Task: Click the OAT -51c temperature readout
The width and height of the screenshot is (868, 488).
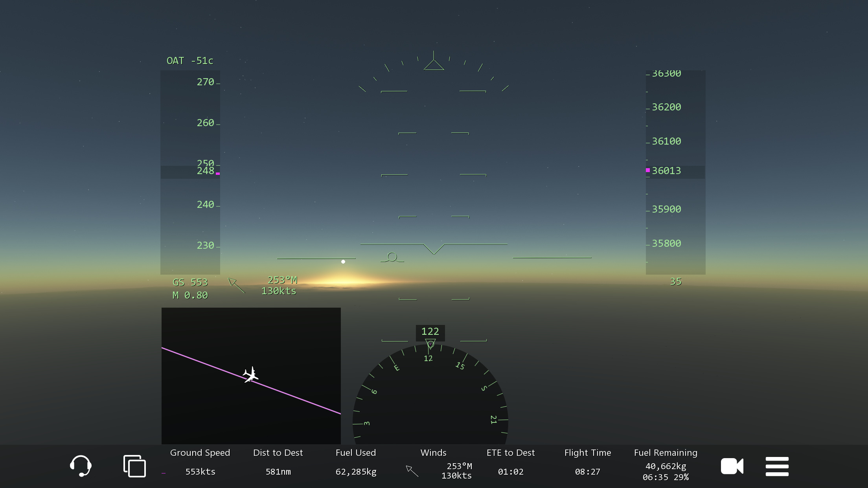Action: tap(190, 61)
